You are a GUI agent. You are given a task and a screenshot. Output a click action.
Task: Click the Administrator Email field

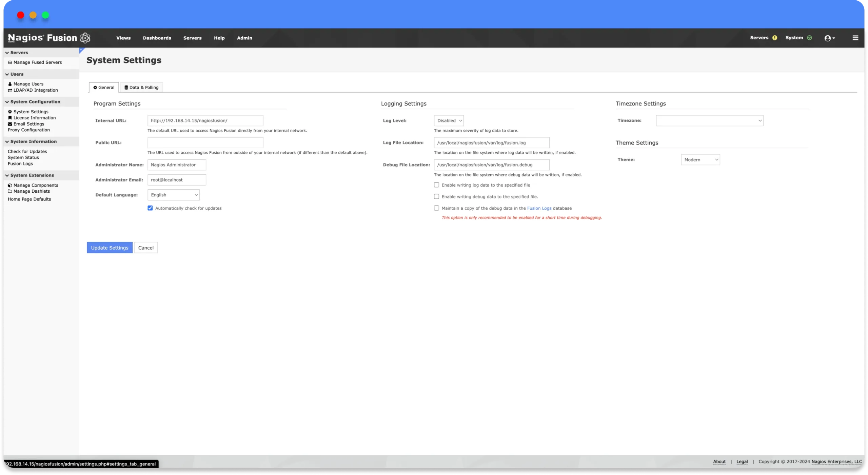coord(177,180)
